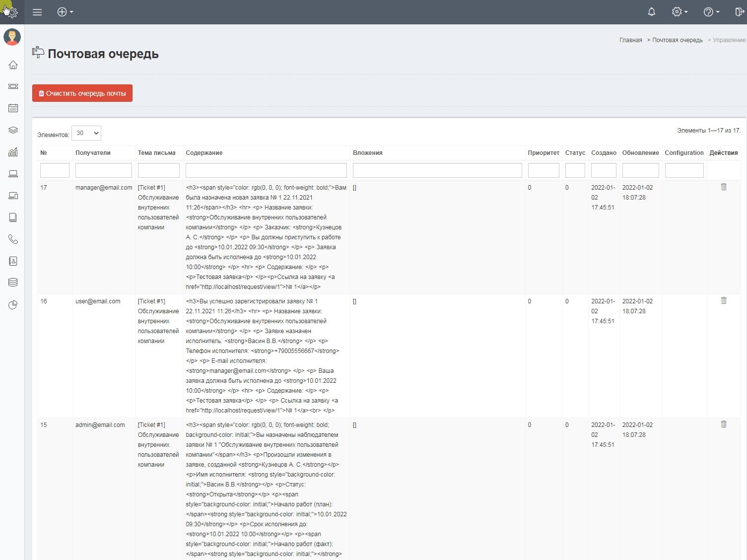
Task: Open the plus create-new dropdown
Action: point(65,12)
